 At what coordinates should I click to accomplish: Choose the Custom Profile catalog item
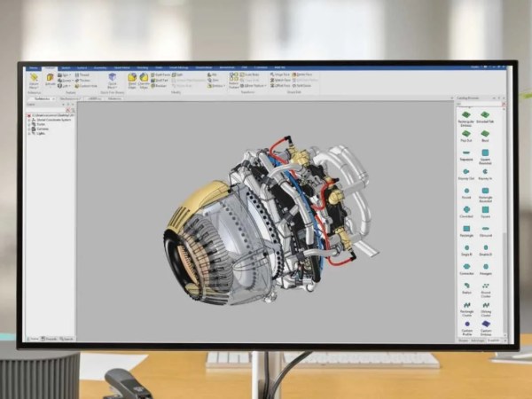tap(467, 328)
